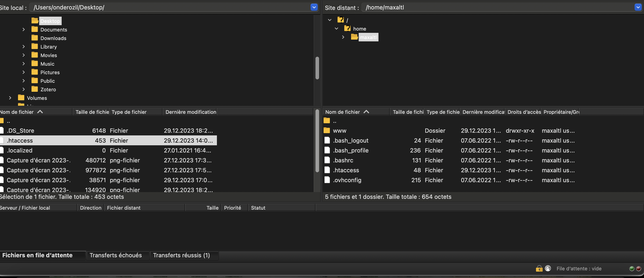
Task: Click the remote root folder question-mark icon
Action: pos(340,20)
